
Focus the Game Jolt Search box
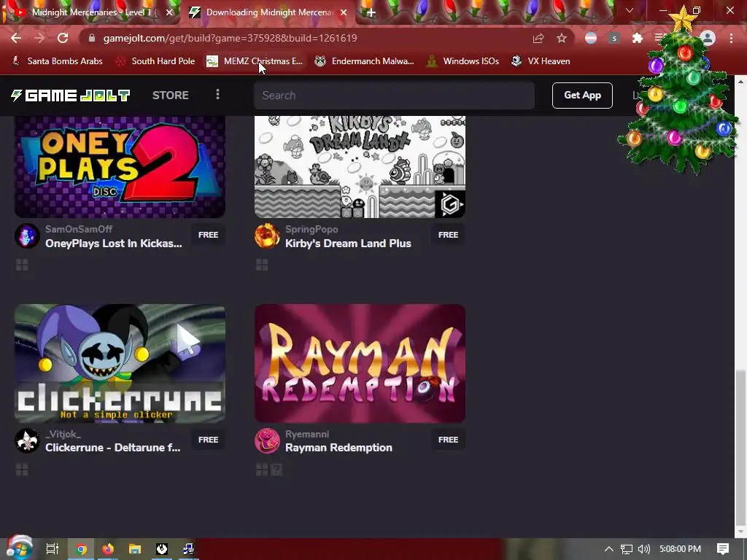(394, 96)
